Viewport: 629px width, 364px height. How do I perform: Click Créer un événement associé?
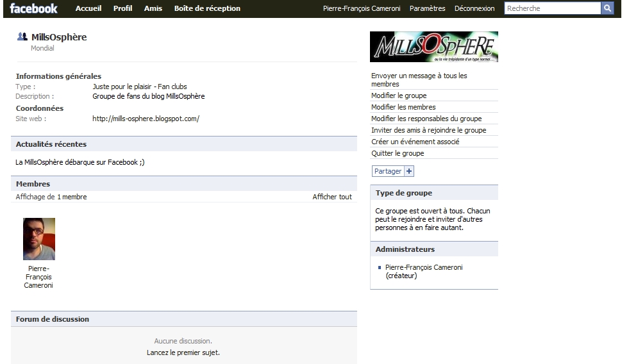(415, 142)
